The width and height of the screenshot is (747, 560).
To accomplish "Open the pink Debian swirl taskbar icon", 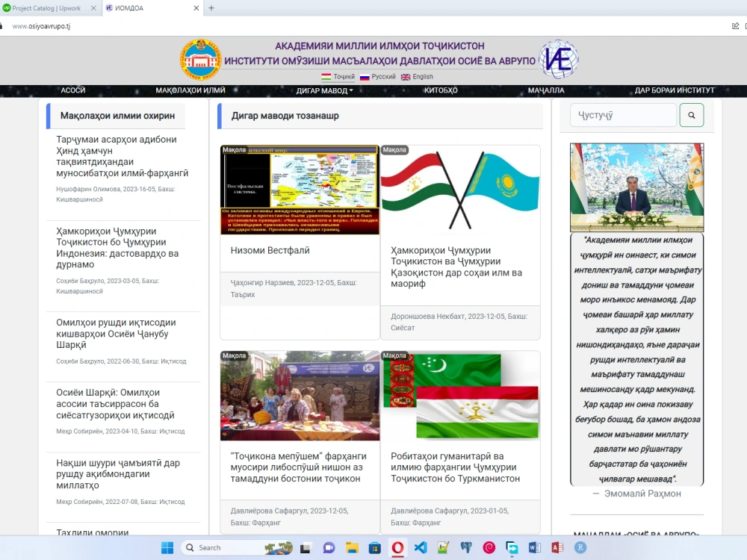I will [489, 547].
